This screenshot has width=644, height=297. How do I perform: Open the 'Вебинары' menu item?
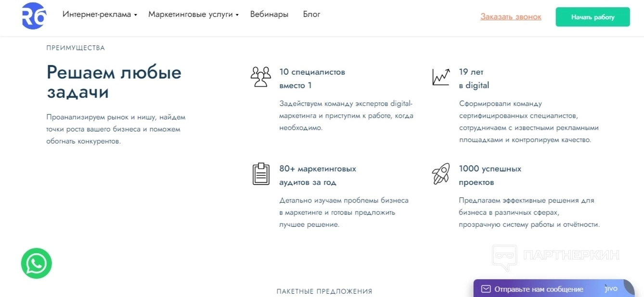coord(269,14)
